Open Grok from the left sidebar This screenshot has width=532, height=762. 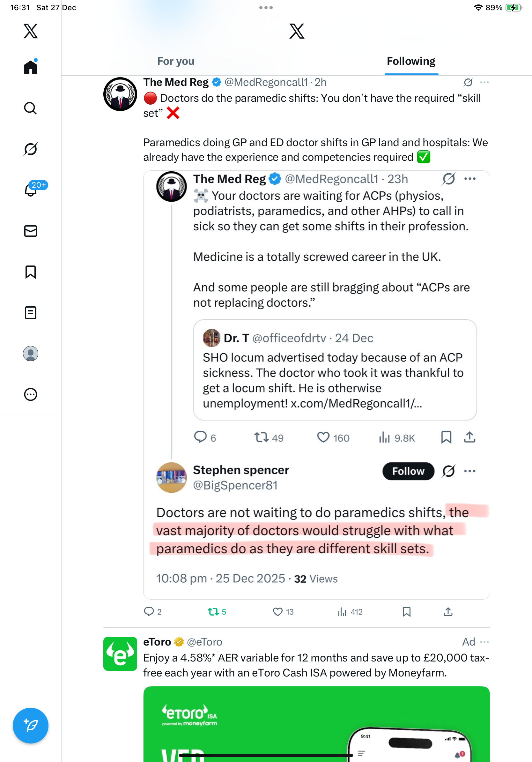[31, 149]
